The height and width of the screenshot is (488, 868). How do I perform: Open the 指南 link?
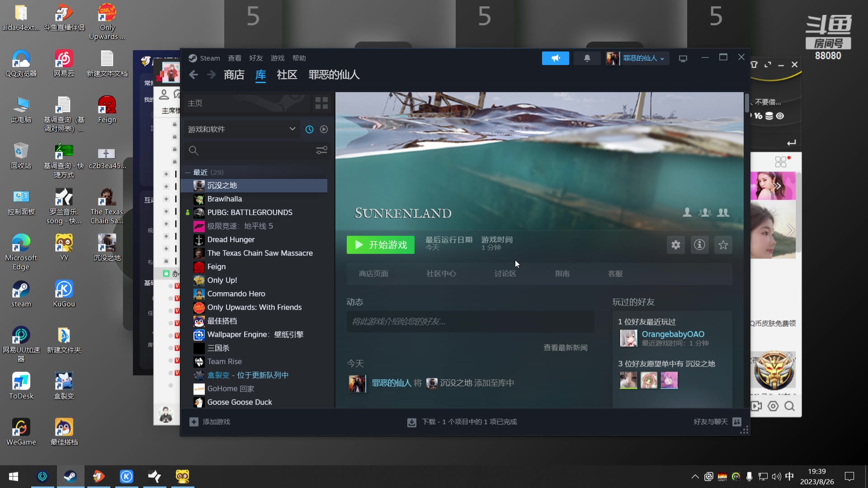point(562,274)
